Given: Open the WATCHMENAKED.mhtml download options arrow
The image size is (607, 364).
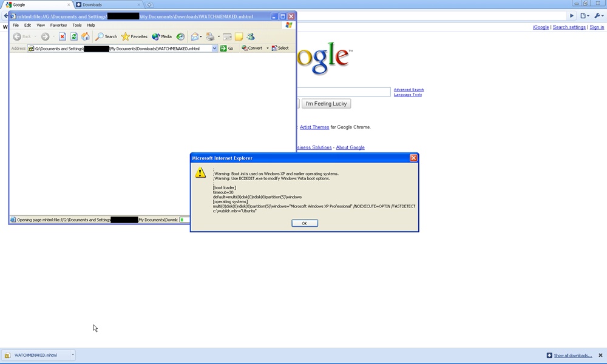Looking at the screenshot, I should (72, 355).
